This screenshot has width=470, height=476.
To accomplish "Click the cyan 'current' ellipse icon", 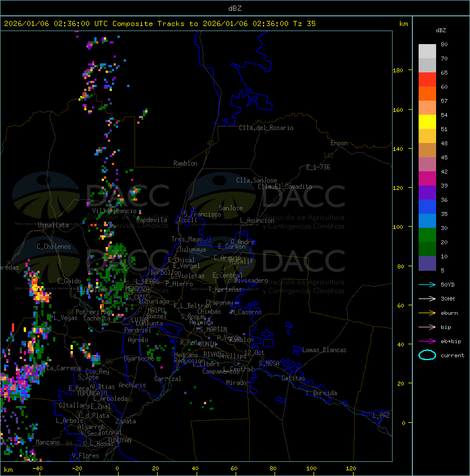I will (x=427, y=355).
